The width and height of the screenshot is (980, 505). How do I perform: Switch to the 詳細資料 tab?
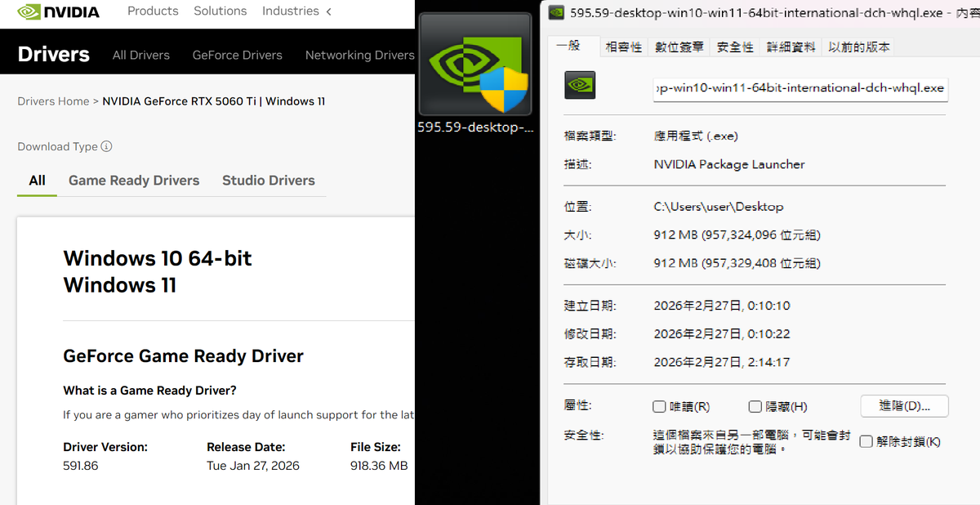(x=791, y=47)
